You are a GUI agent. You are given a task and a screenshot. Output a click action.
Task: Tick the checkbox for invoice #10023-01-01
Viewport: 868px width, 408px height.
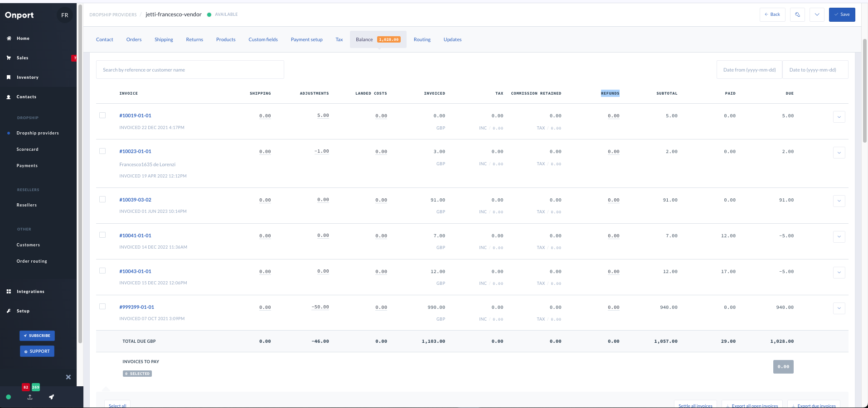pos(102,151)
